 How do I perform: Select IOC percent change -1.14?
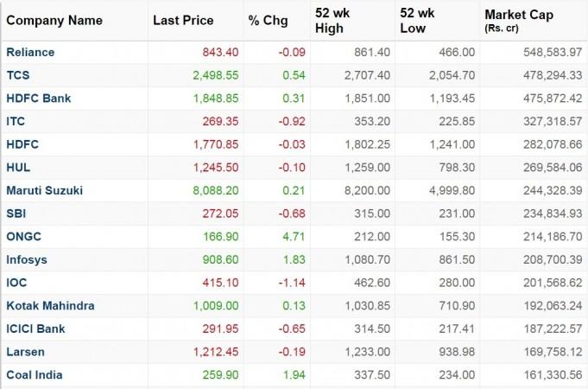(292, 283)
